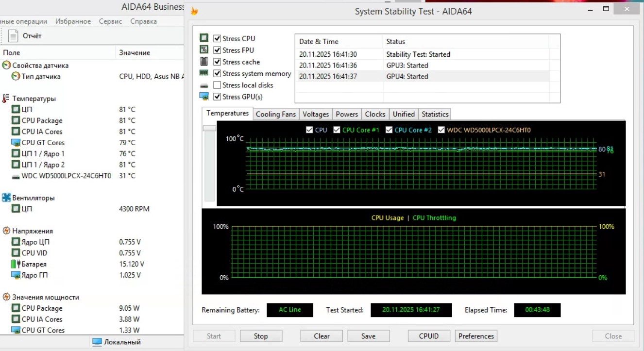The height and width of the screenshot is (351, 644).
Task: Select the GPU4: Started log row
Action: [407, 76]
